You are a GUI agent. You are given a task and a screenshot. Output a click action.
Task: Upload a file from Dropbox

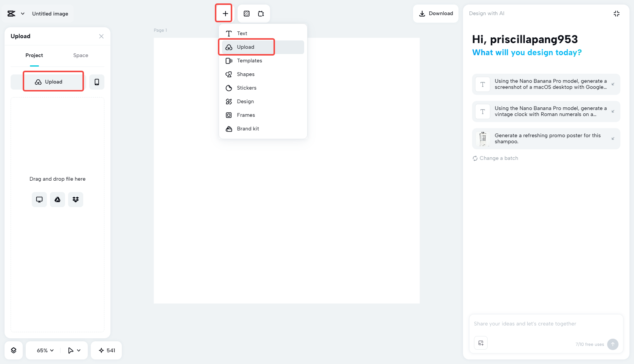click(x=76, y=199)
